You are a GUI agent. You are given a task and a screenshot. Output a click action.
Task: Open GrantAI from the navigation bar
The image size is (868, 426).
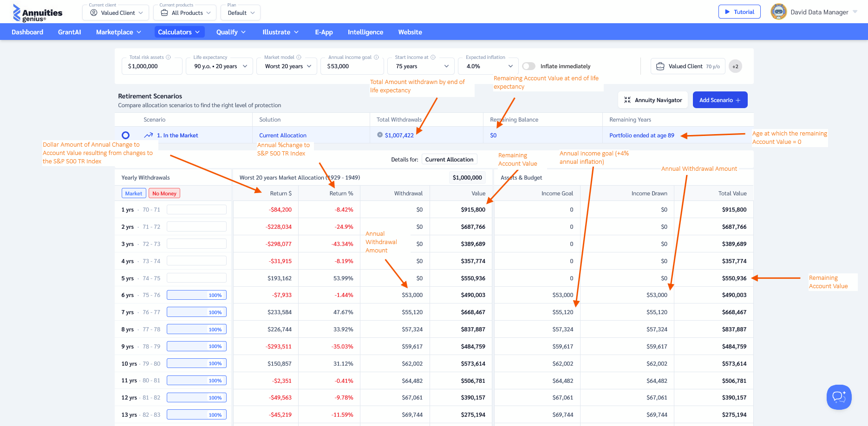pyautogui.click(x=70, y=32)
